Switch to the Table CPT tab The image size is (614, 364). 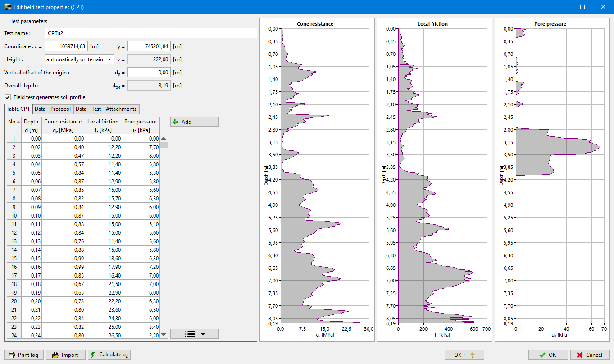point(18,109)
